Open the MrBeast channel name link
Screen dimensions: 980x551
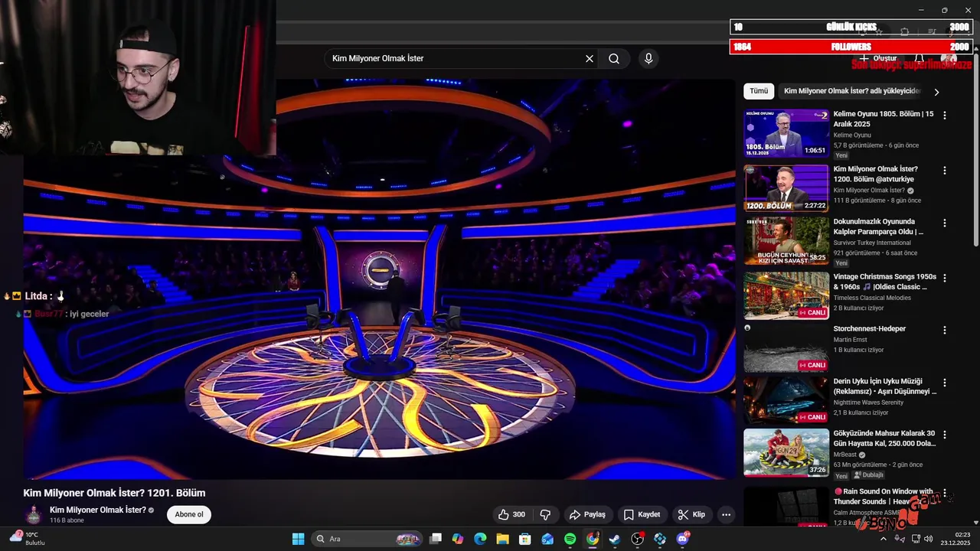[845, 455]
